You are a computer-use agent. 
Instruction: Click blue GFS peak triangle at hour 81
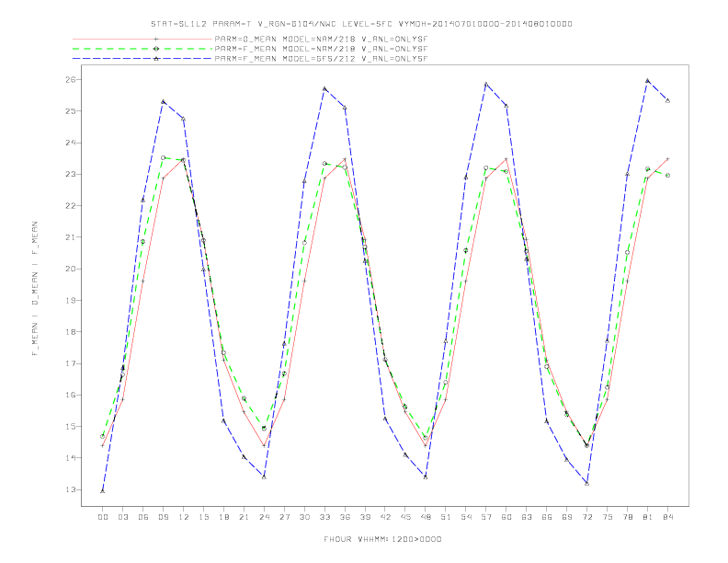[648, 80]
